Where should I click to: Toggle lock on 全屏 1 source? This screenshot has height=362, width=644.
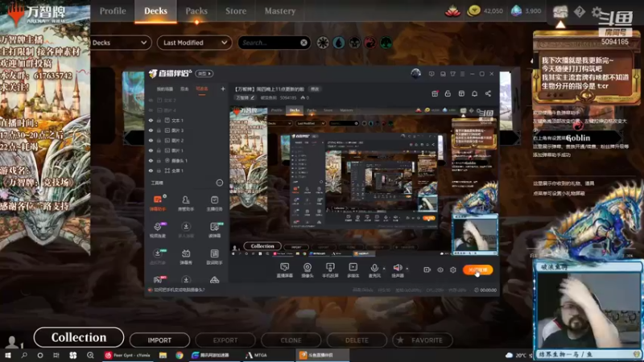point(159,171)
